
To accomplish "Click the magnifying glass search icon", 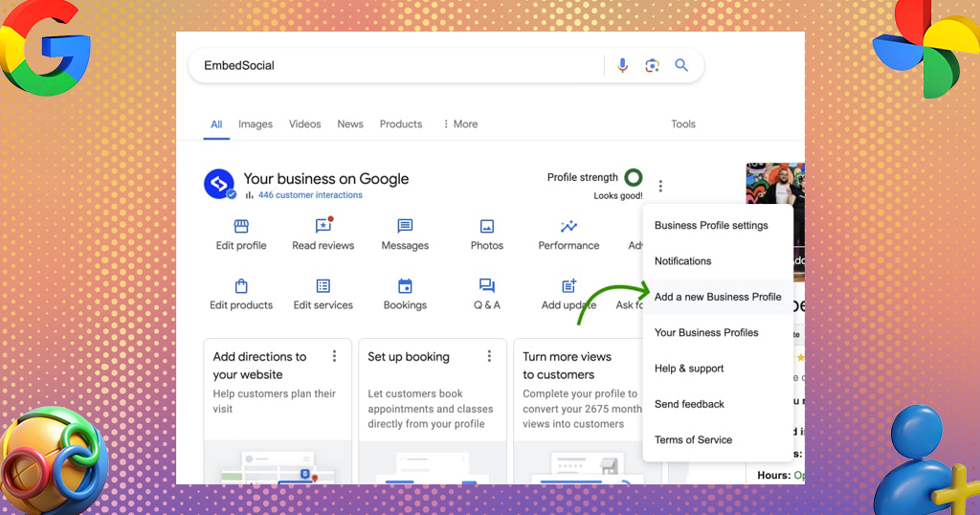I will 681,65.
